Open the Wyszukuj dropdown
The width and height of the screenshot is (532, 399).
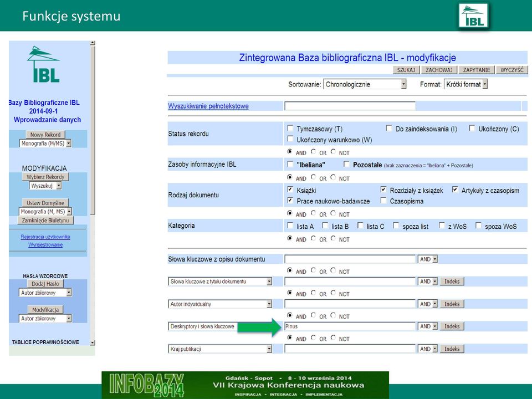[45, 186]
